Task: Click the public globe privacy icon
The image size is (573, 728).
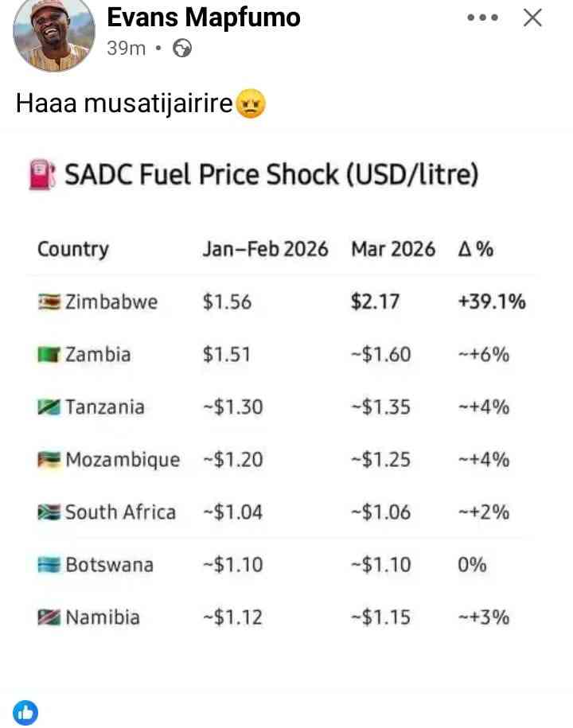Action: [x=182, y=49]
